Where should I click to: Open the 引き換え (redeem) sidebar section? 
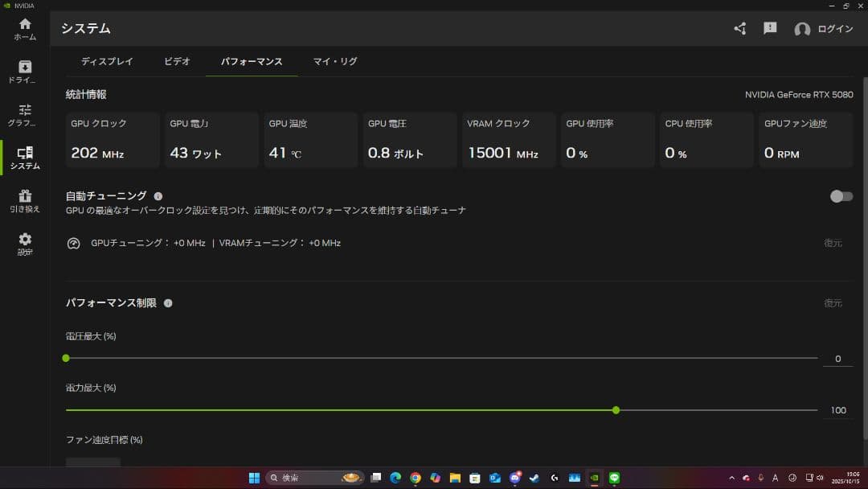point(24,199)
